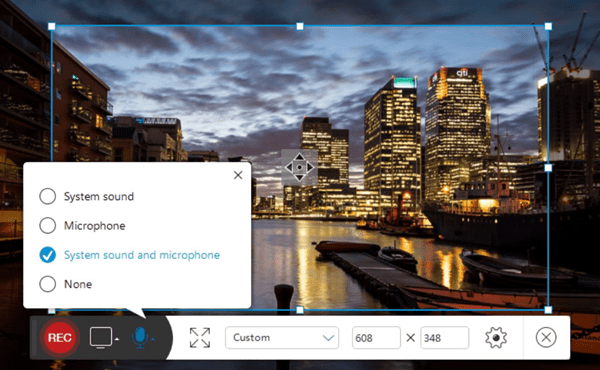Viewport: 600px width, 370px height.
Task: Click the move crosshair in the region center
Action: pos(300,167)
